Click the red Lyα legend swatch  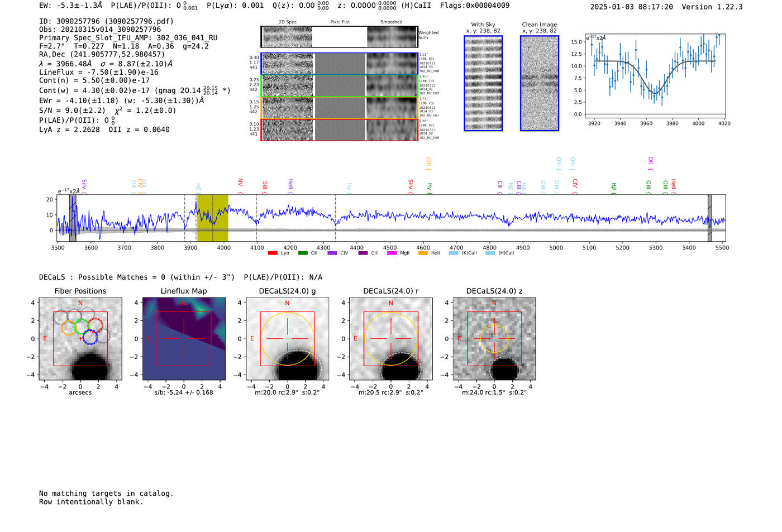[273, 253]
